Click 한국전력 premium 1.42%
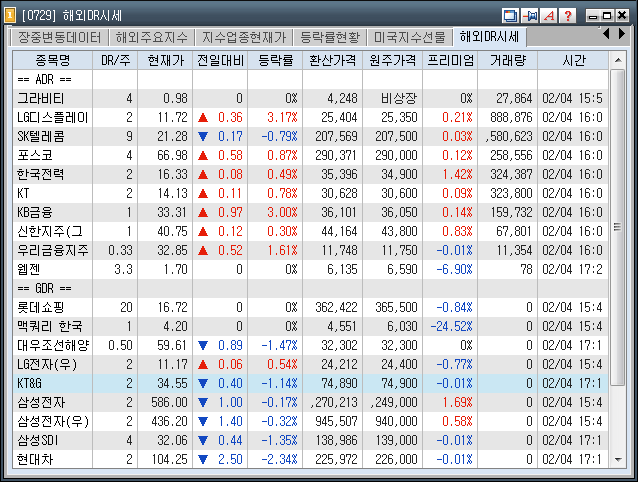The image size is (638, 482). tap(457, 174)
